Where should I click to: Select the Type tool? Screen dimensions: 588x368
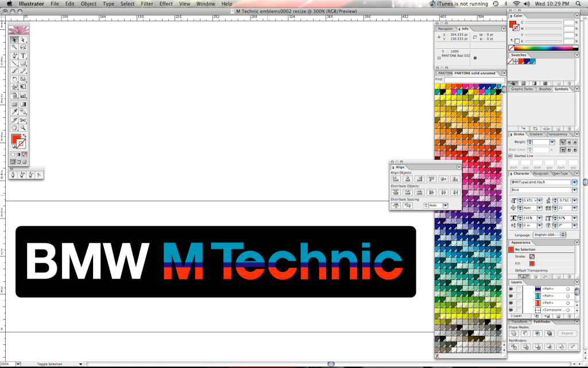23,56
